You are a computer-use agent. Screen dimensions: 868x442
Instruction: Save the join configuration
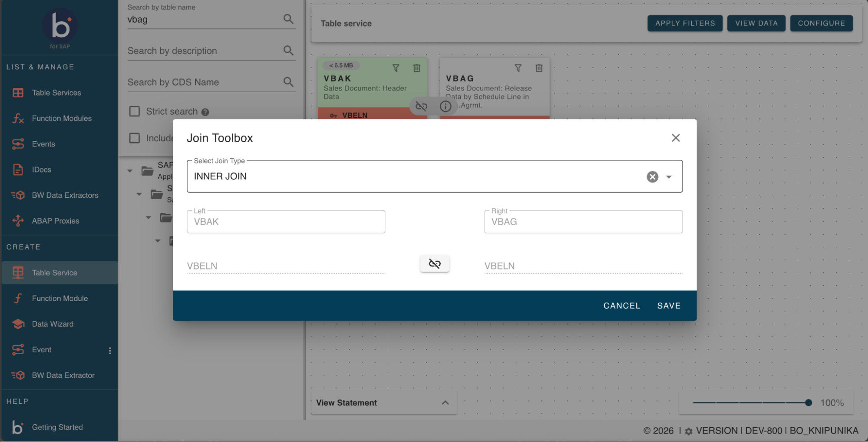668,305
